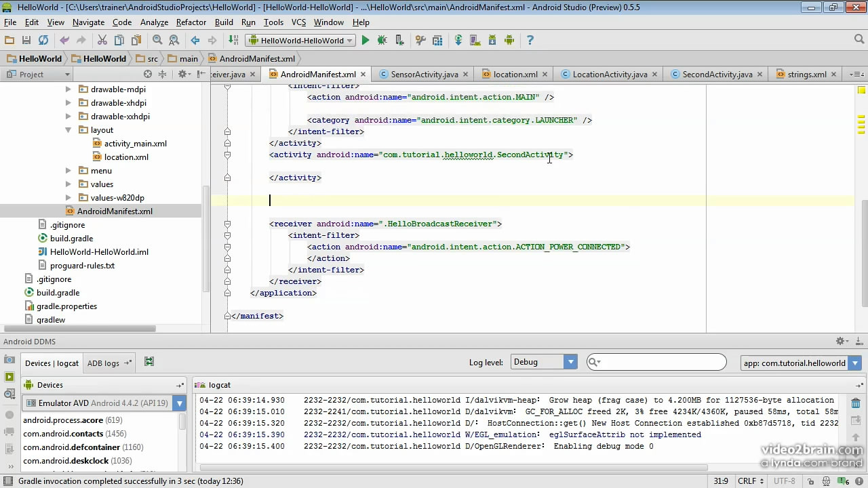Open the VCS menu

pyautogui.click(x=298, y=22)
